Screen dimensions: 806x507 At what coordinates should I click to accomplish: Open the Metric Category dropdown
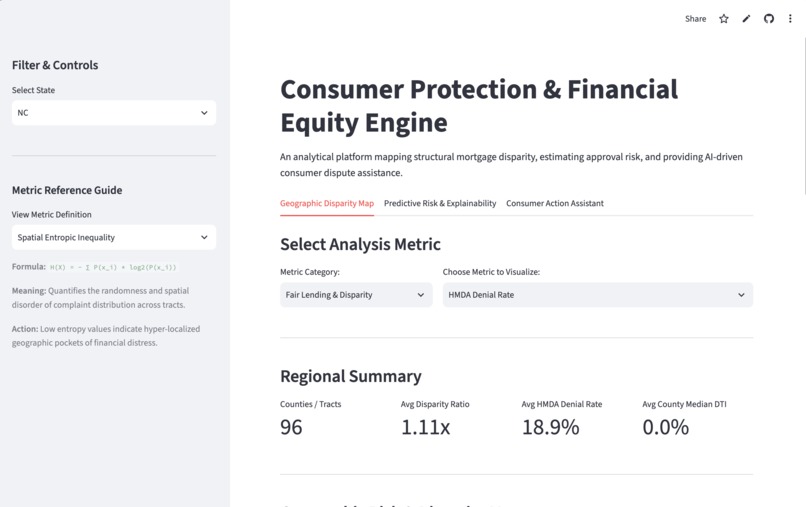click(x=356, y=295)
